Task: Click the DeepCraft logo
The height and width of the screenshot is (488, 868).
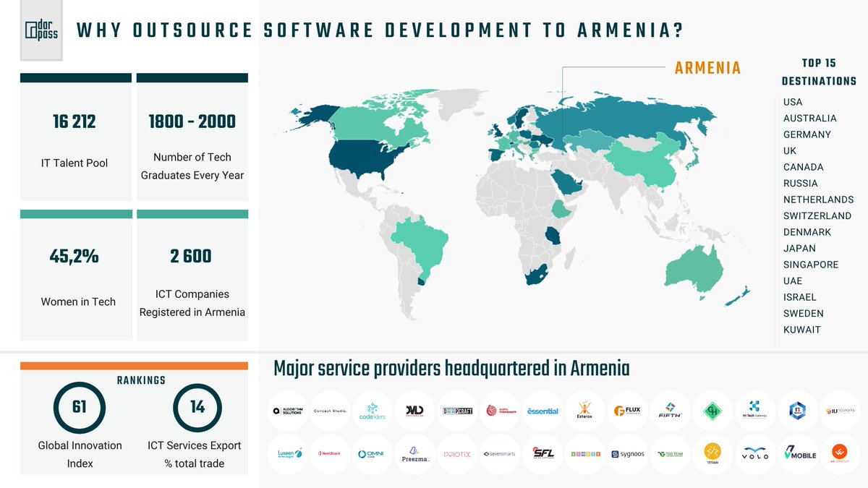Action: tap(458, 411)
